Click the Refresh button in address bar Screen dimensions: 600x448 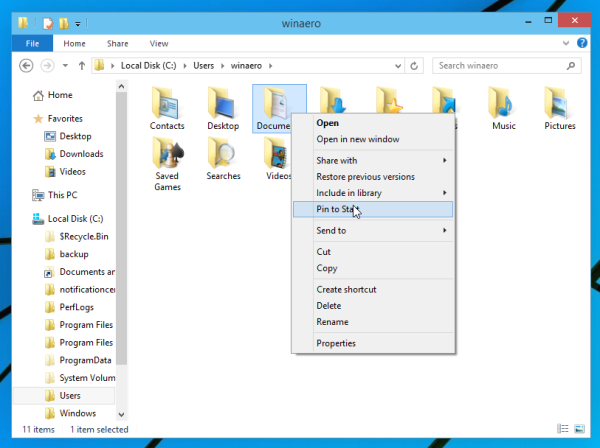coord(419,66)
